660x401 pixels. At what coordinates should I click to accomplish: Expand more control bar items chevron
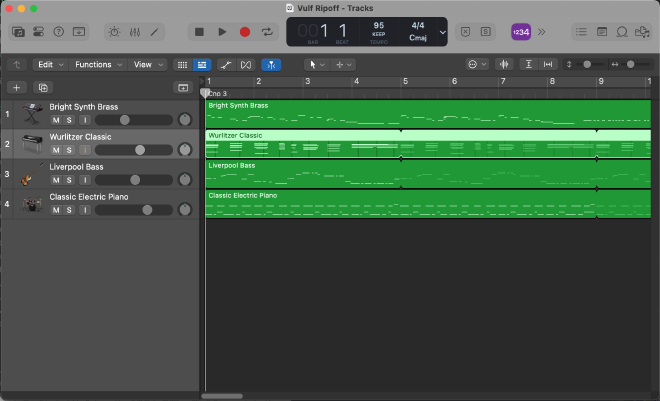point(541,32)
